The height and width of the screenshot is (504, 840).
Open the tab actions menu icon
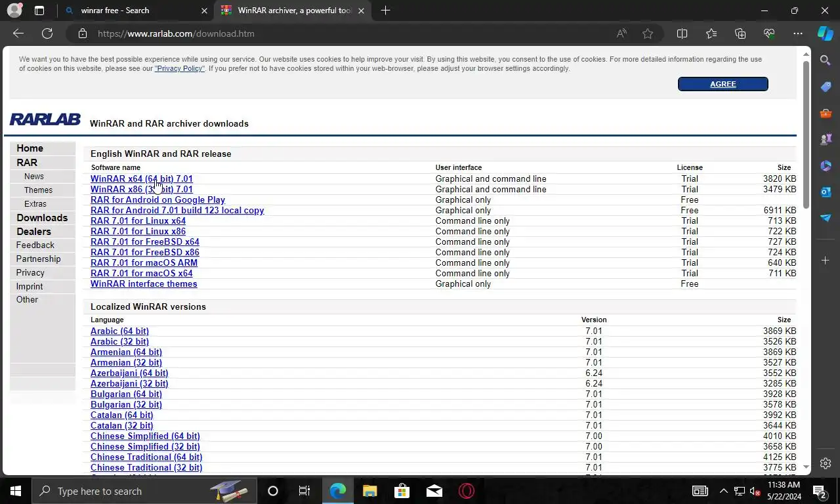pyautogui.click(x=39, y=10)
